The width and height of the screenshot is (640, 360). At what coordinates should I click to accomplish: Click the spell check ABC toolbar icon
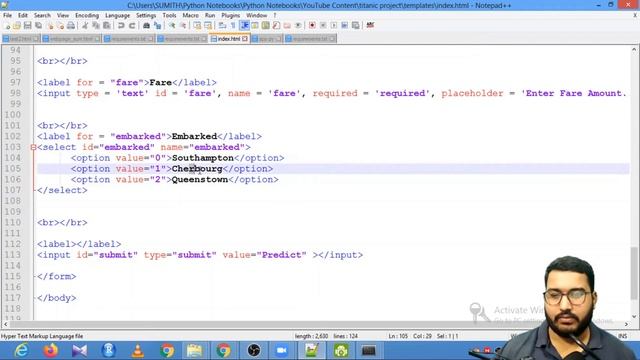(370, 25)
